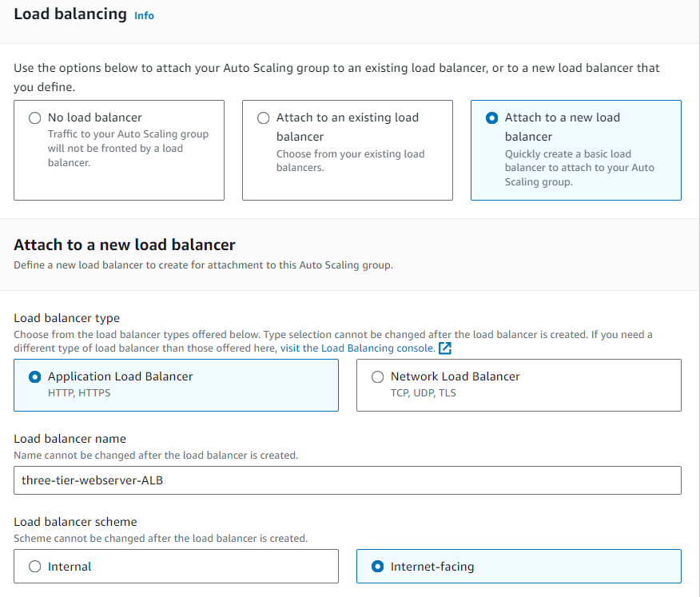This screenshot has width=700, height=597.
Task: Open the external link icon beside Load Balancing console
Action: [x=445, y=348]
